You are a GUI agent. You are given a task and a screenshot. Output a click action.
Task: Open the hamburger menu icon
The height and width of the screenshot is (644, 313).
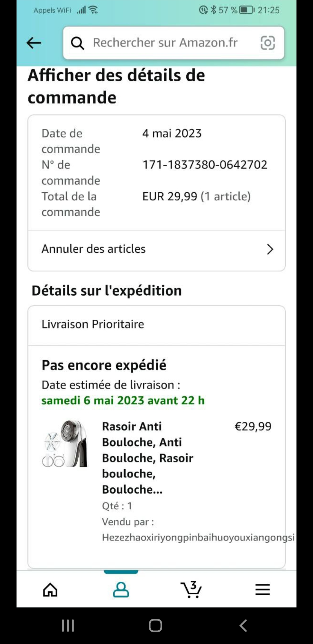(263, 590)
